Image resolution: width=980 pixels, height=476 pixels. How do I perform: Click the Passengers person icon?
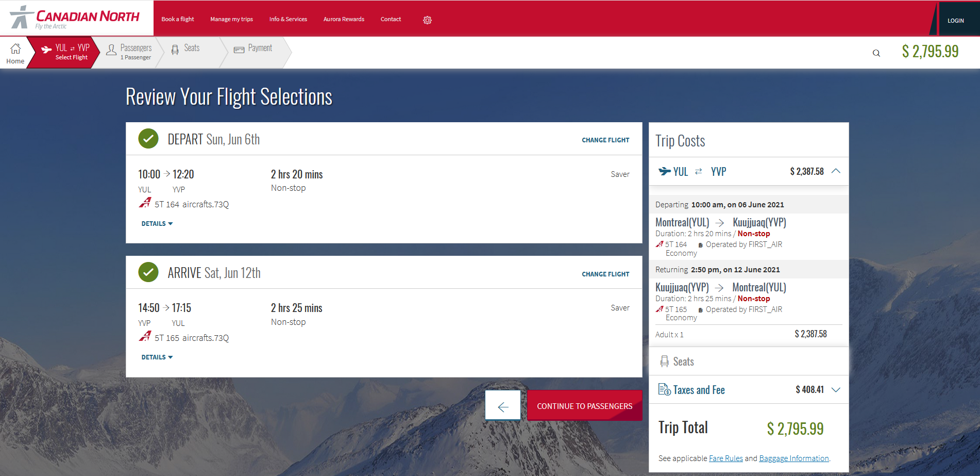pos(111,50)
